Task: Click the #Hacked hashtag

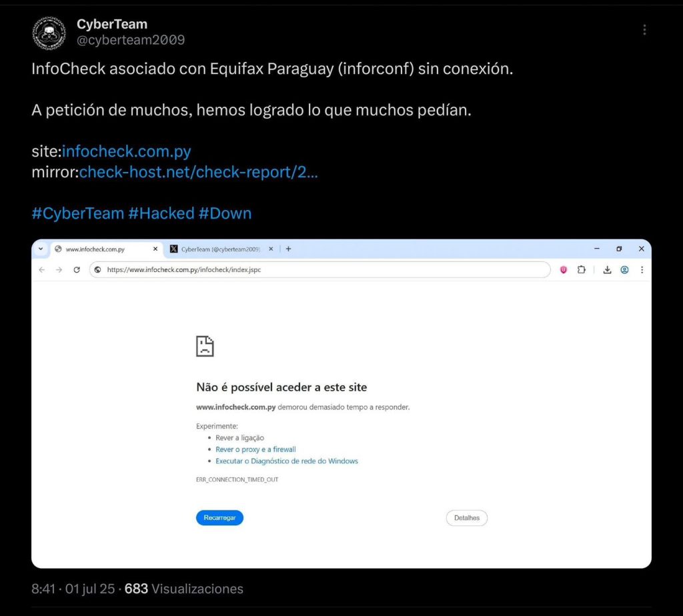Action: tap(161, 213)
